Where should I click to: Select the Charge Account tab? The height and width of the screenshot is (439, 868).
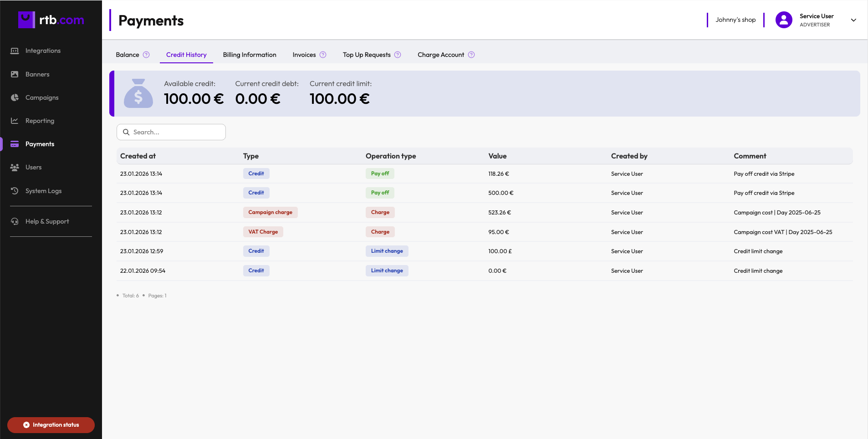[x=440, y=55]
